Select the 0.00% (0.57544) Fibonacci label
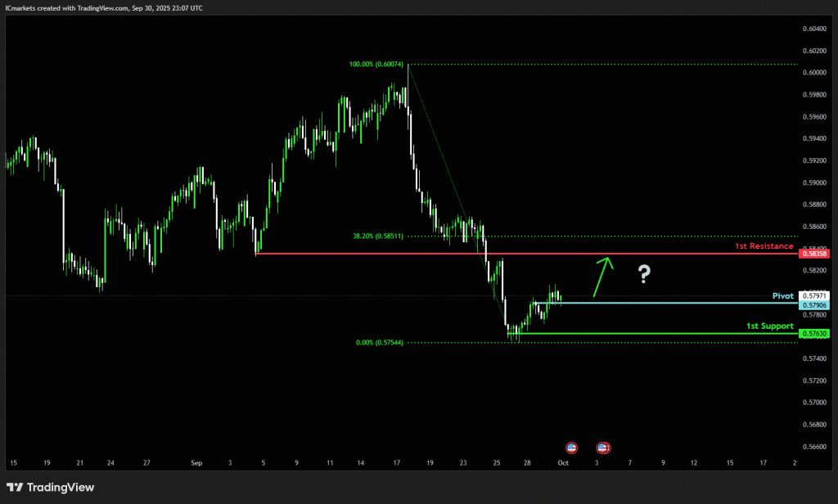The width and height of the screenshot is (838, 504). click(x=381, y=343)
